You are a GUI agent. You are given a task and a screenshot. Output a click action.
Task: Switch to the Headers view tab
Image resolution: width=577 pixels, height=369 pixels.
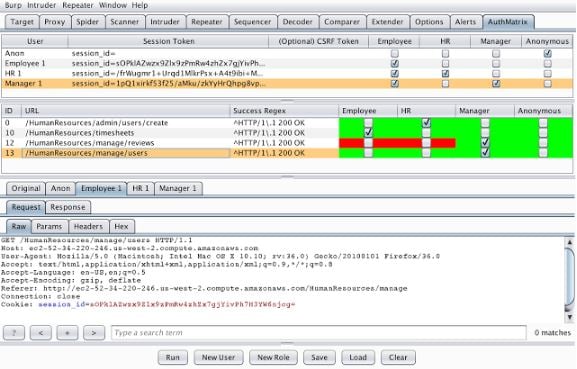[x=88, y=226]
